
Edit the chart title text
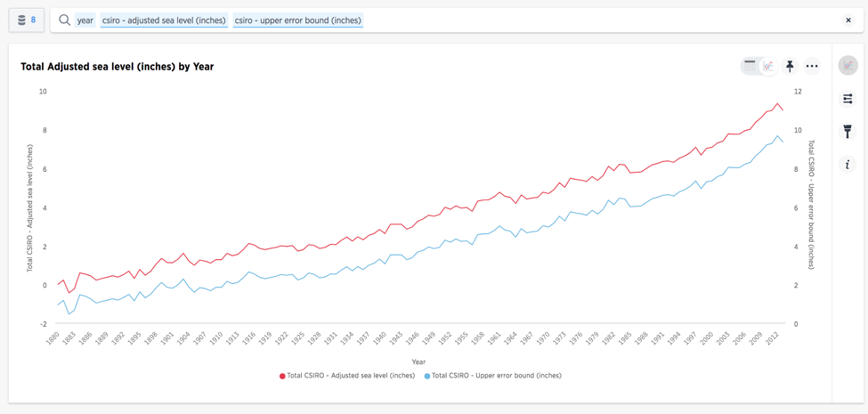click(117, 67)
